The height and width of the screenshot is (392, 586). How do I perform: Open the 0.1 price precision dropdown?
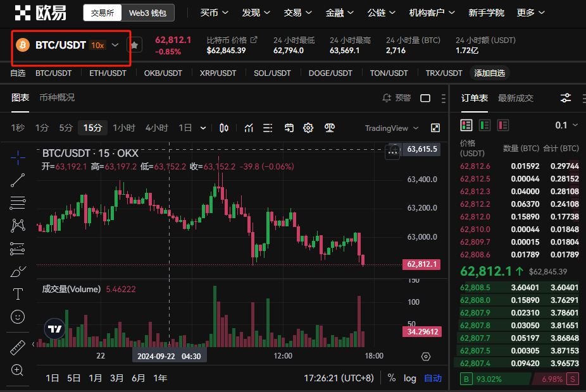pyautogui.click(x=566, y=125)
